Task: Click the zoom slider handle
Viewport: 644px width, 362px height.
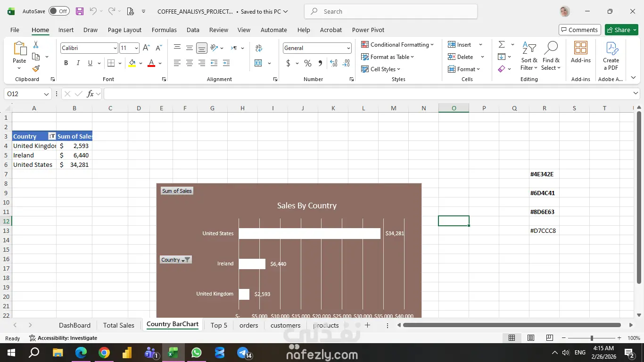Action: click(592, 338)
